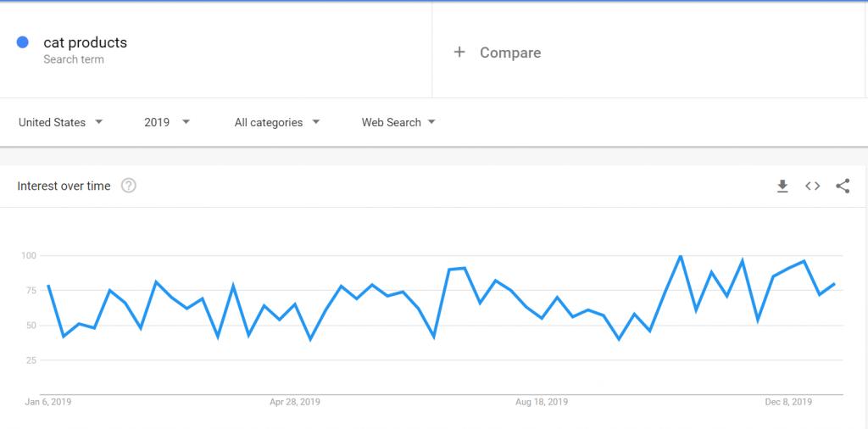Select the Apr 28, 2019 axis label

pyautogui.click(x=295, y=402)
